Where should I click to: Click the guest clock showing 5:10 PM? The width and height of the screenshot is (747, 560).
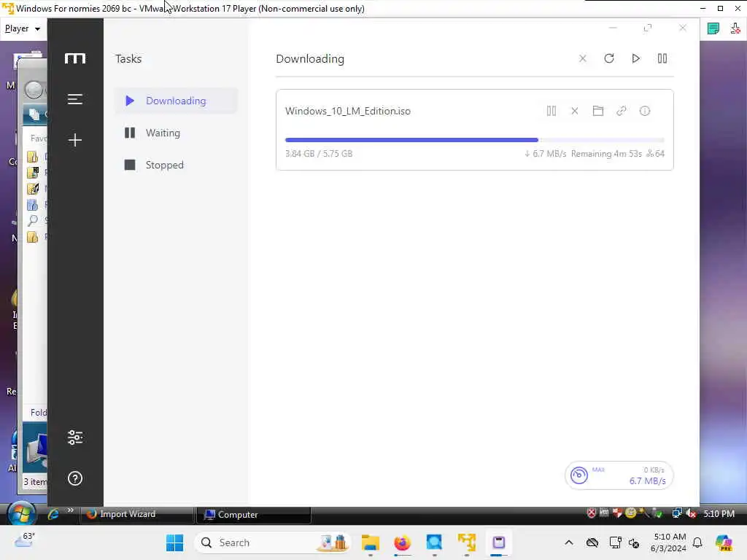(719, 513)
